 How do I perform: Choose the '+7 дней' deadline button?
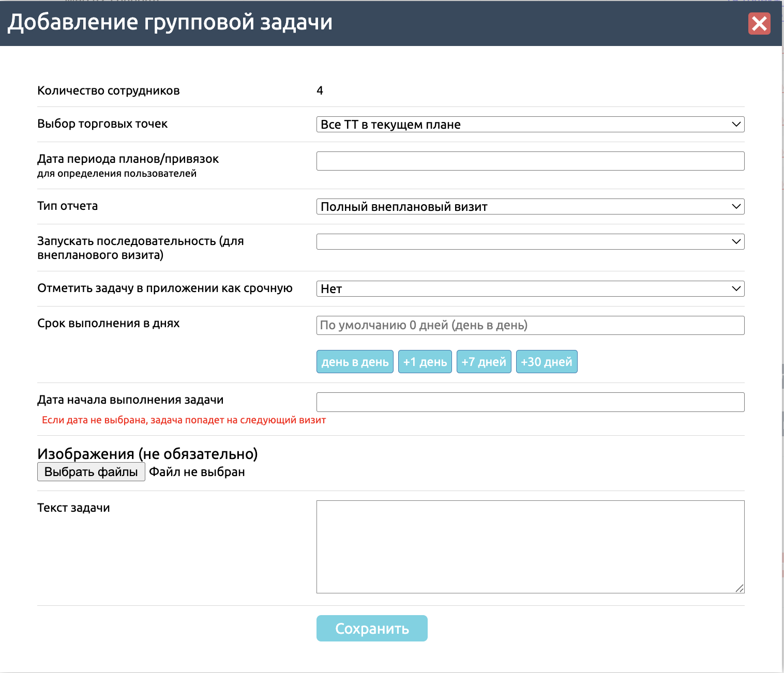pyautogui.click(x=484, y=362)
